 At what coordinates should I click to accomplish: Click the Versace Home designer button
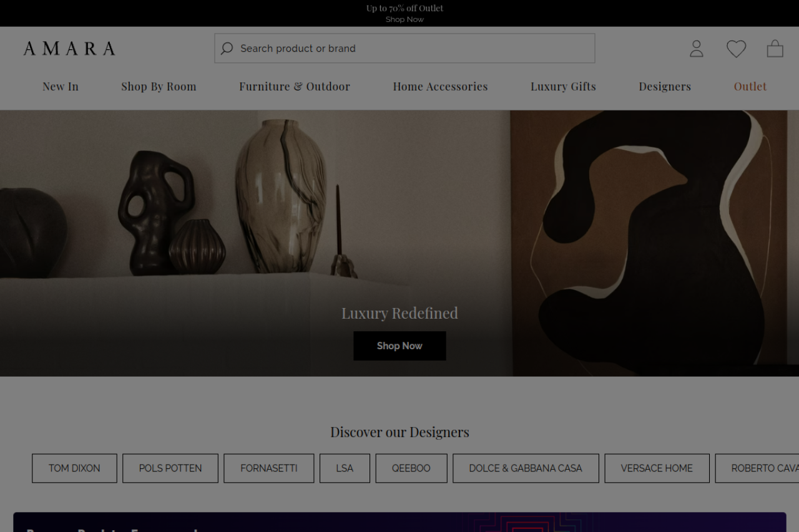[x=657, y=468]
